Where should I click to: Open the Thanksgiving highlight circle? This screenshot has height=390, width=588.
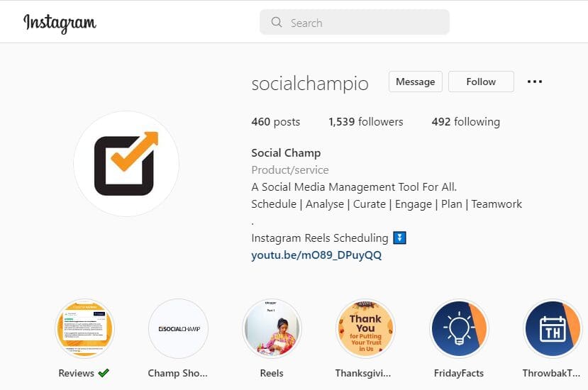coord(365,328)
